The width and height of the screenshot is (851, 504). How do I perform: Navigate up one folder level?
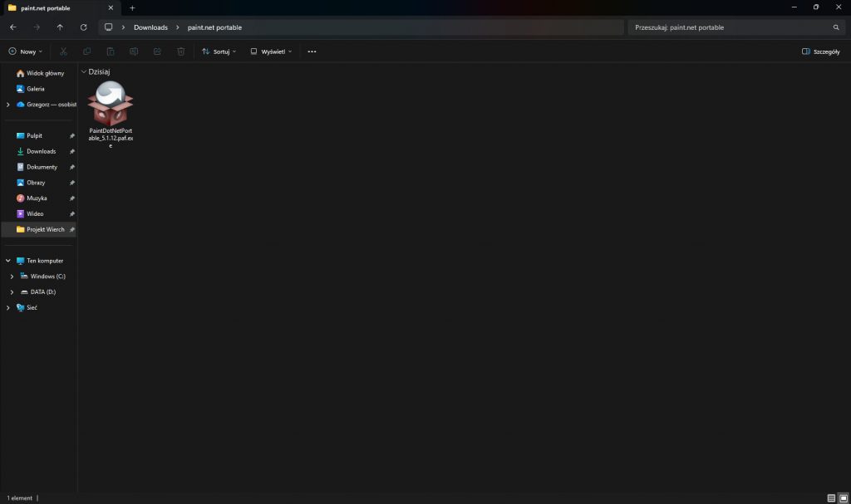(x=60, y=27)
